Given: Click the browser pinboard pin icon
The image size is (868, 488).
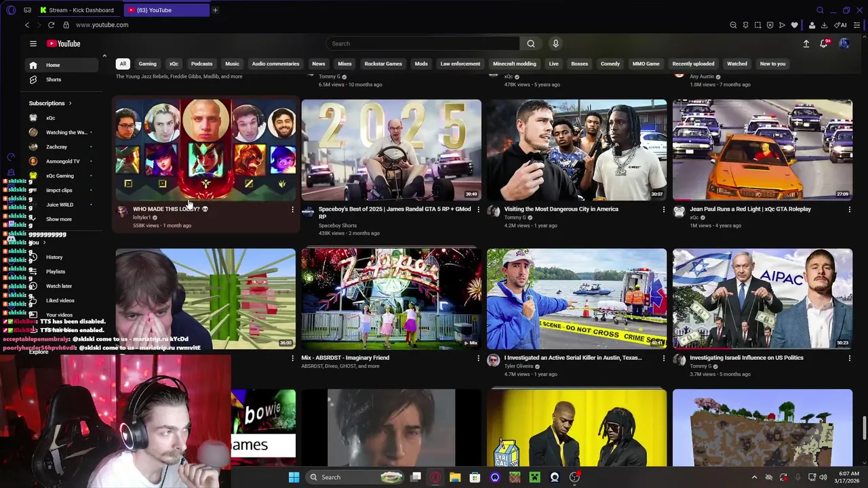Looking at the screenshot, I should coord(745,25).
